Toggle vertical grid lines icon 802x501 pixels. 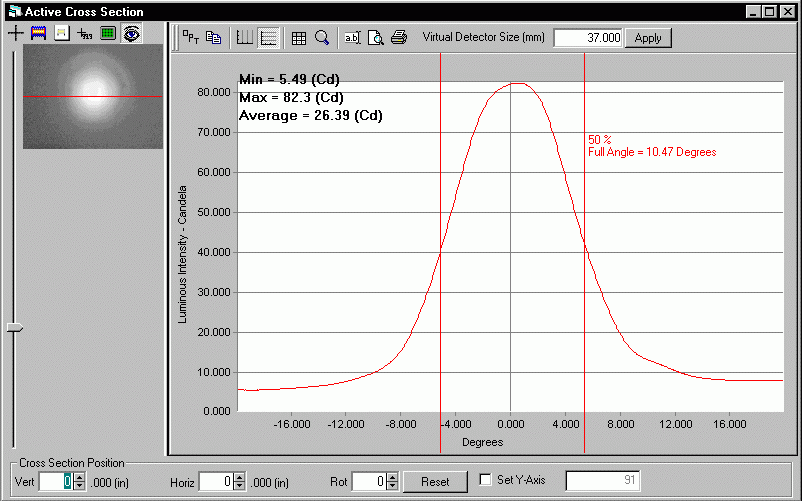click(x=244, y=37)
